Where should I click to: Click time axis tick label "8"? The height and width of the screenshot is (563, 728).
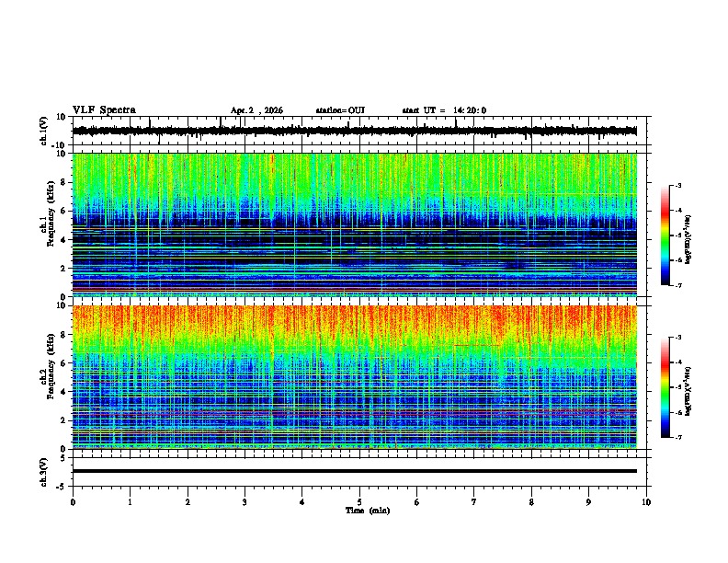point(531,502)
